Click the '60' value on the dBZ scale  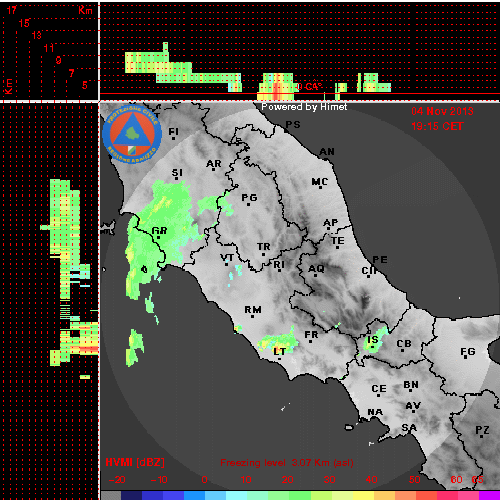456,480
